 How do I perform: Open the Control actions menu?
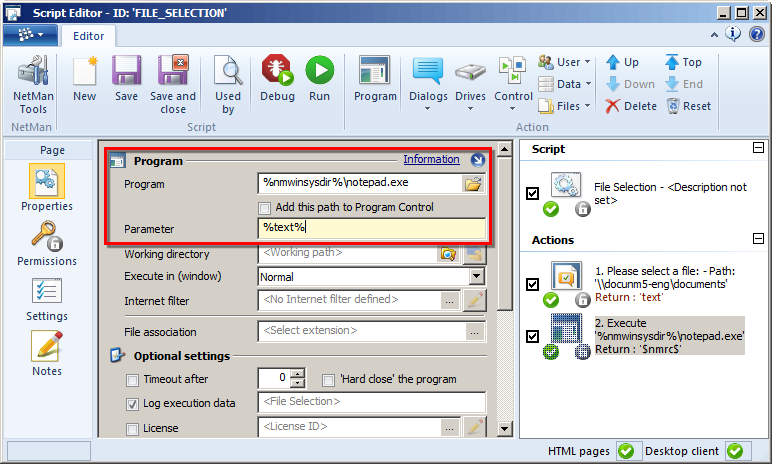pos(514,84)
